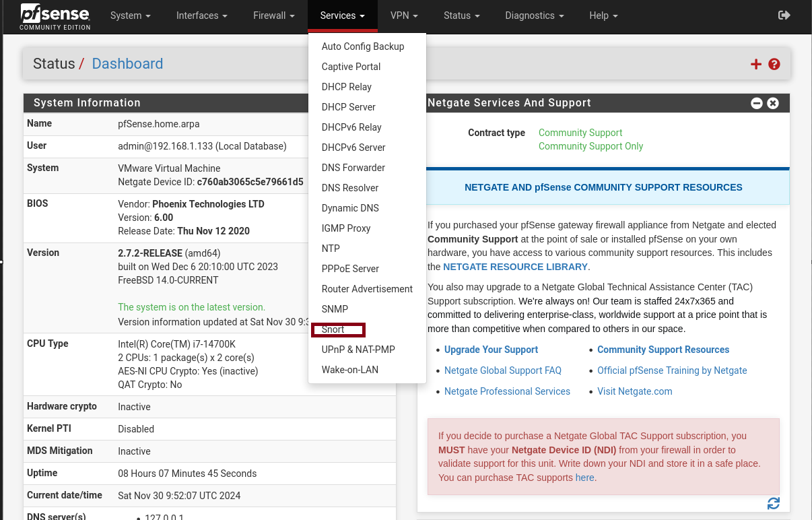812x520 pixels.
Task: Select DHCPv6 Server menu entry
Action: (x=367, y=148)
